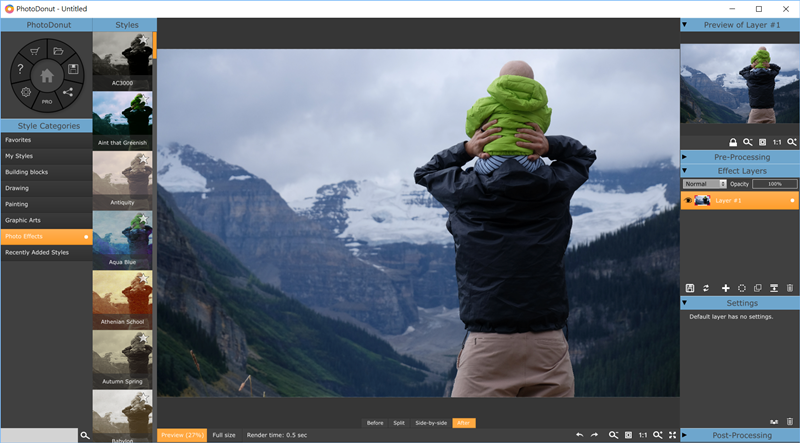Open the Favorites style category
Screen dimensions: 800x443
click(x=46, y=140)
